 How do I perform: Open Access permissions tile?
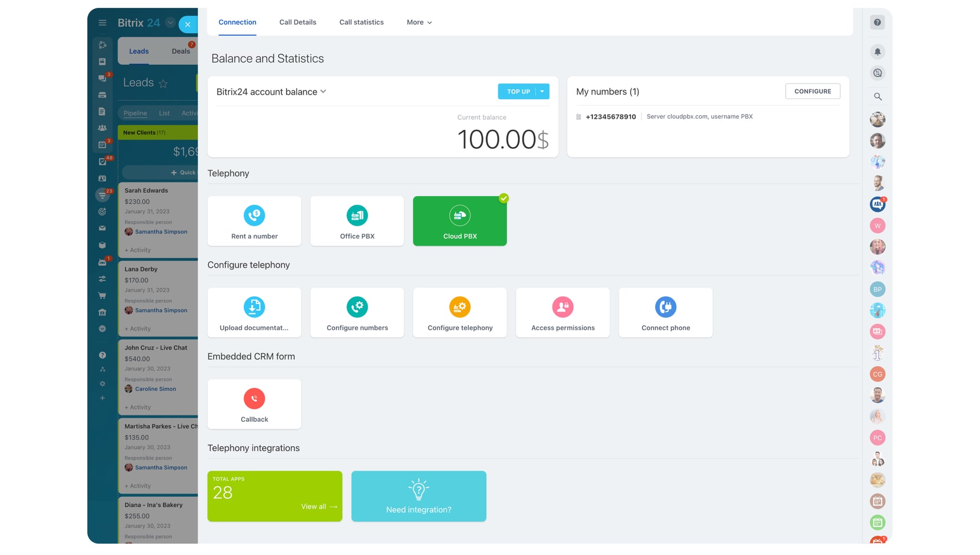tap(562, 313)
